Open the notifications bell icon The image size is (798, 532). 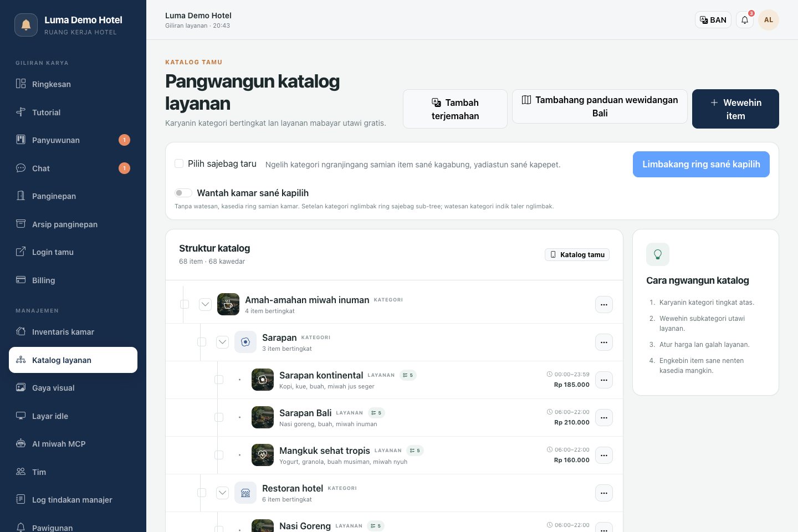pyautogui.click(x=745, y=20)
